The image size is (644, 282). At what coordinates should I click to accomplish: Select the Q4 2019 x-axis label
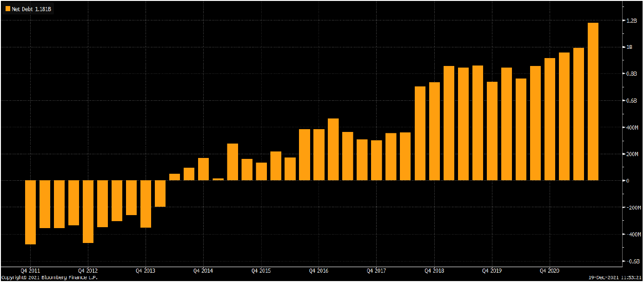(491, 270)
